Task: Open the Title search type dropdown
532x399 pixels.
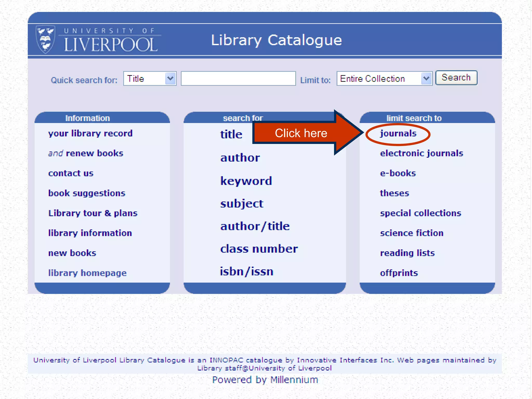Action: 150,78
